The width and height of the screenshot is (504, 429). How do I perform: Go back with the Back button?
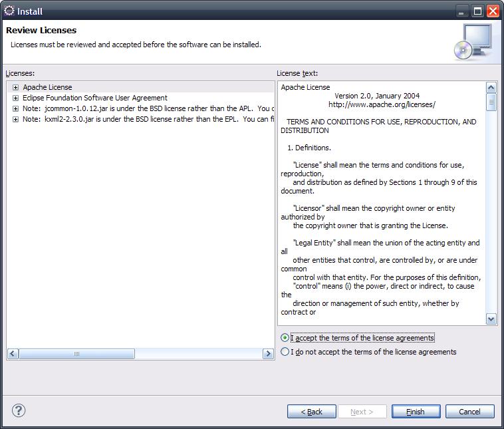click(311, 412)
